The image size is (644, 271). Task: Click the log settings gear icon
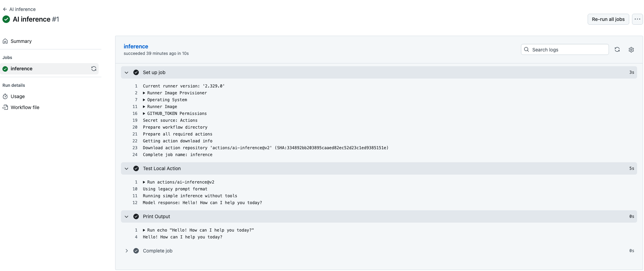(631, 50)
